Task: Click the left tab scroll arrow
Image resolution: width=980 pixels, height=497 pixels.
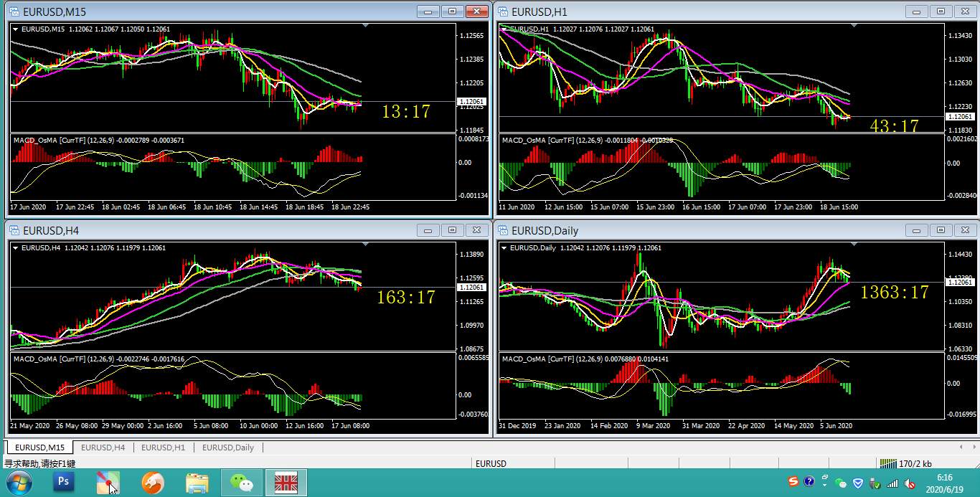Action: [x=962, y=447]
